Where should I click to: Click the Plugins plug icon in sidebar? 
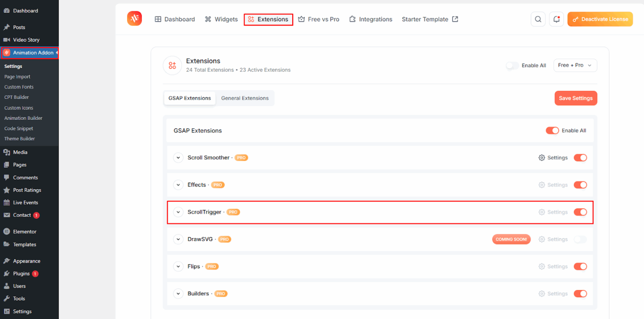point(7,273)
